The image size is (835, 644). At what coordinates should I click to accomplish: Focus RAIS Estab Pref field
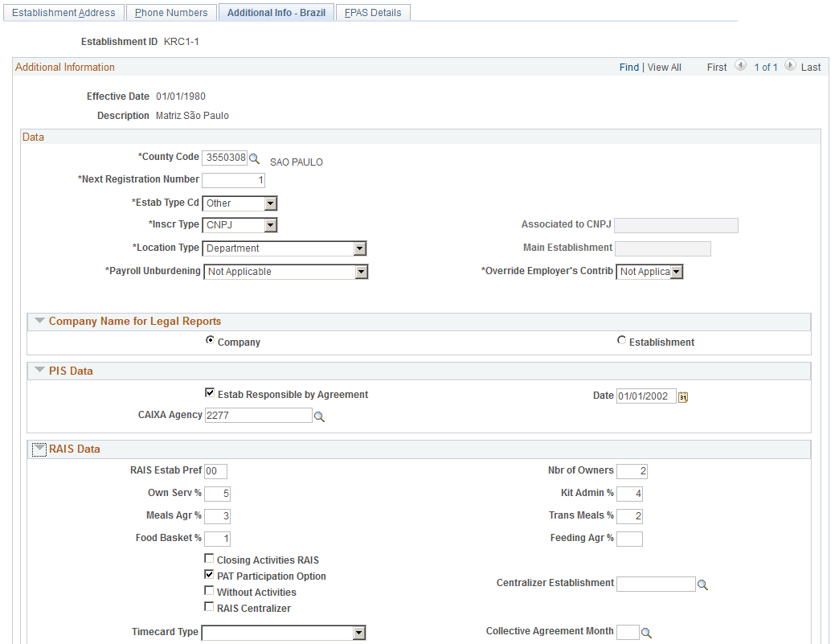click(215, 471)
